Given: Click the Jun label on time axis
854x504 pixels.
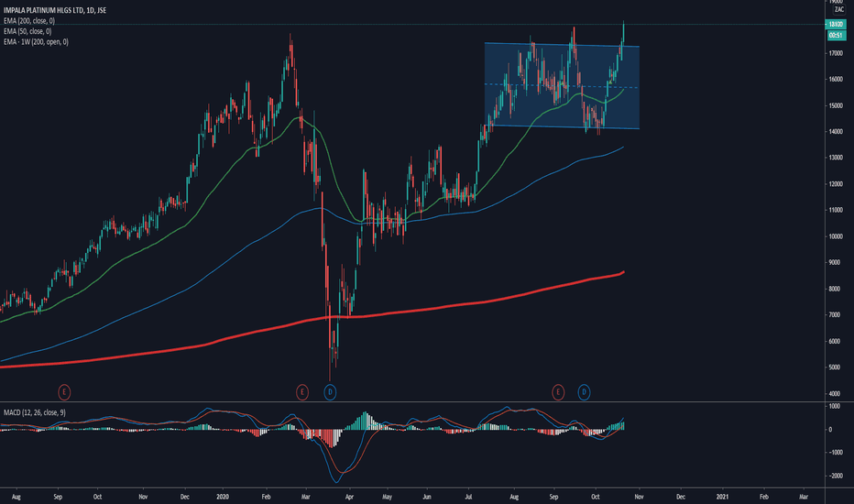Looking at the screenshot, I should coord(427,497).
